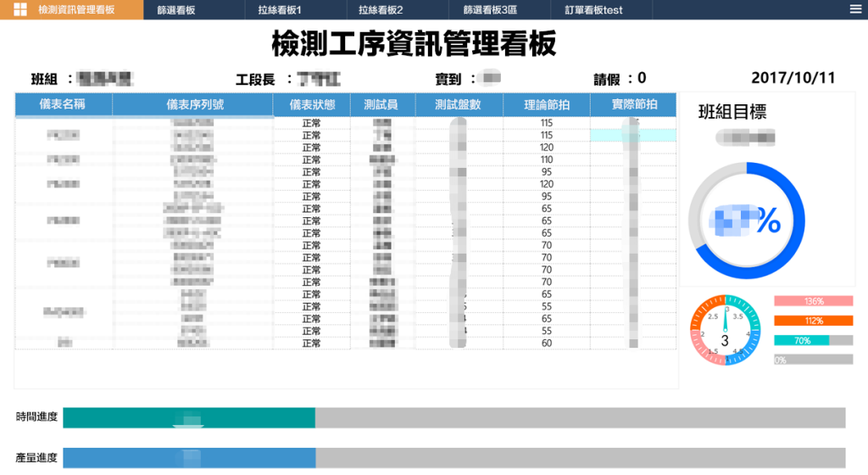The image size is (868, 475).
Task: Click the grid icon beside 檢測資訊管理看板
Action: (20, 9)
